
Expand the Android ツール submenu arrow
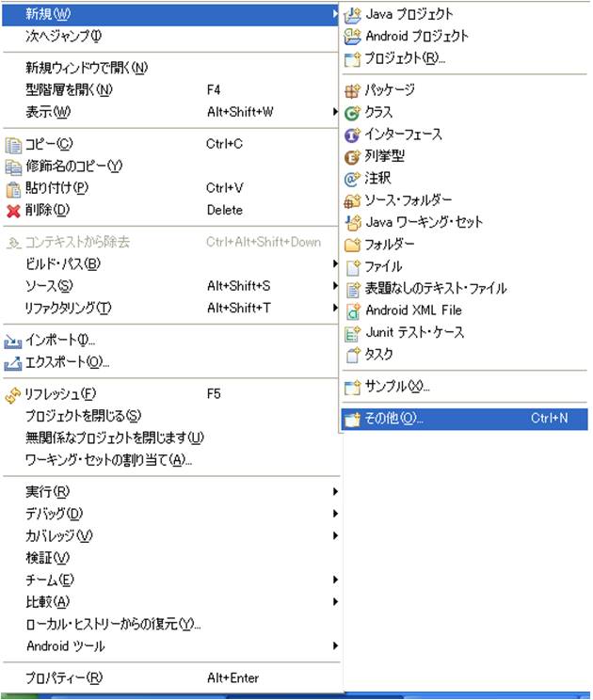pyautogui.click(x=335, y=645)
